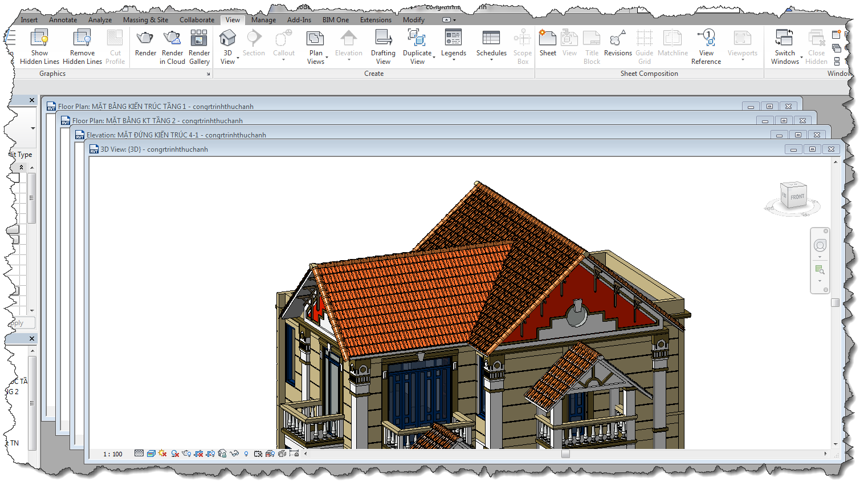Toggle Show Crop Region in view bar
Viewport: 868px width, 490px height.
click(x=210, y=453)
